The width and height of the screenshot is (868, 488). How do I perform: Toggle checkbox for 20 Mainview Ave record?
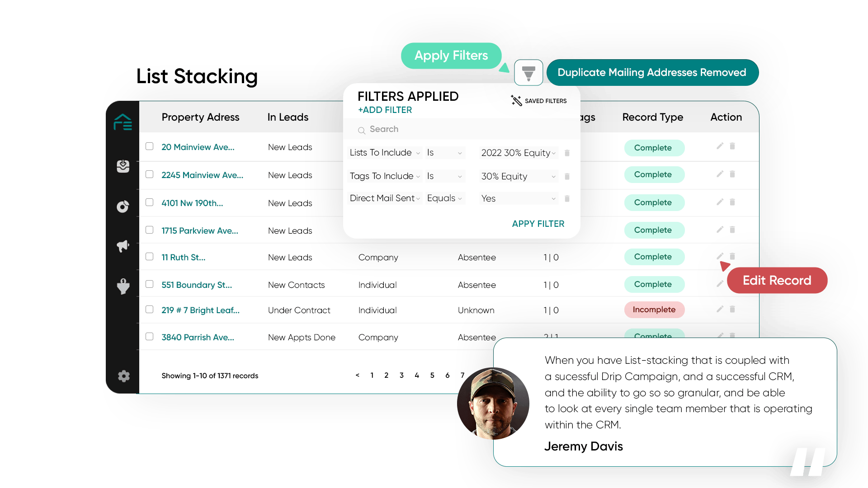pos(150,146)
